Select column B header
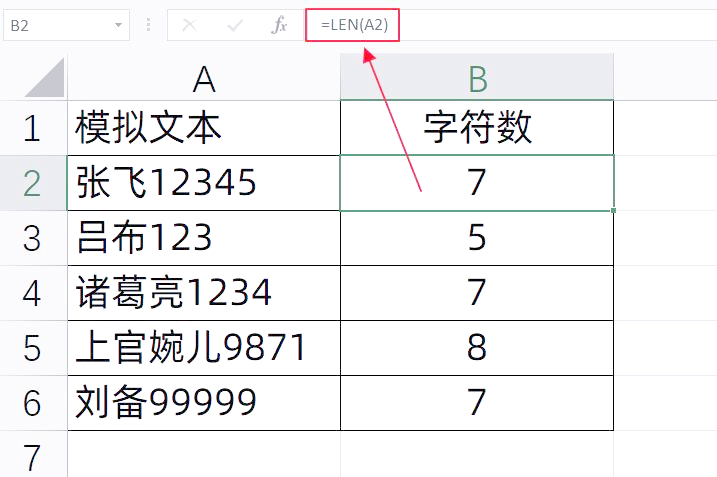Screen dimensions: 717x477 [x=477, y=78]
